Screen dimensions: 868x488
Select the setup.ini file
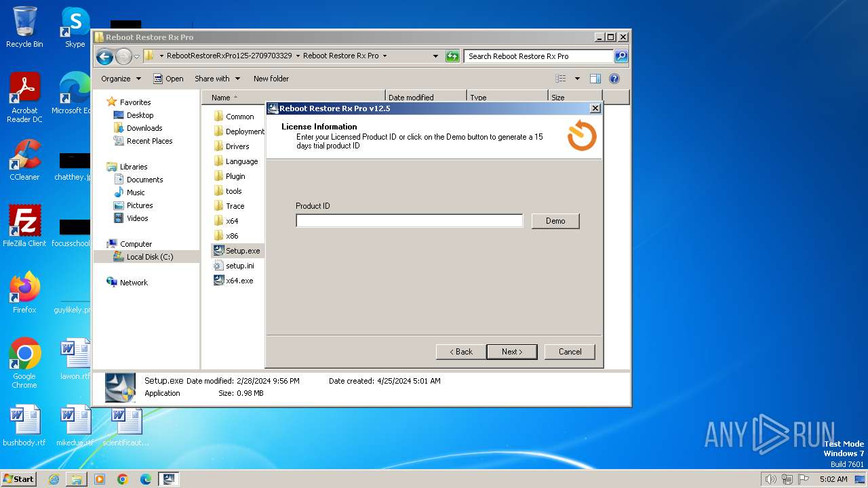(234, 266)
